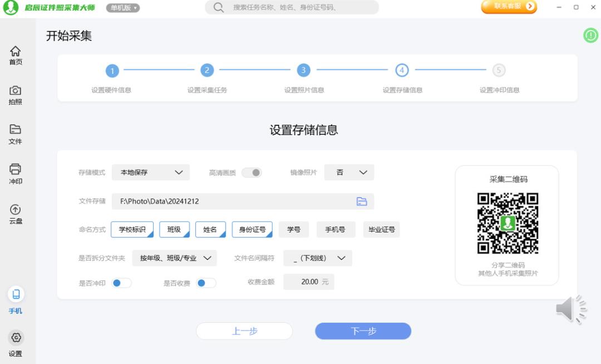The height and width of the screenshot is (364, 601).
Task: Toggle the 高清画质 switch
Action: pyautogui.click(x=252, y=173)
